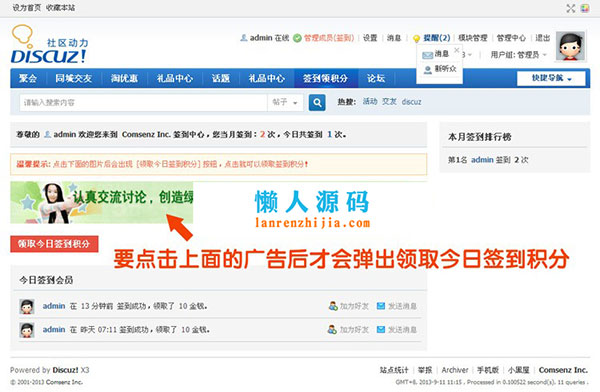Click the new listener icon in the popup
Viewport: 600px width, 392px height.
[428, 69]
